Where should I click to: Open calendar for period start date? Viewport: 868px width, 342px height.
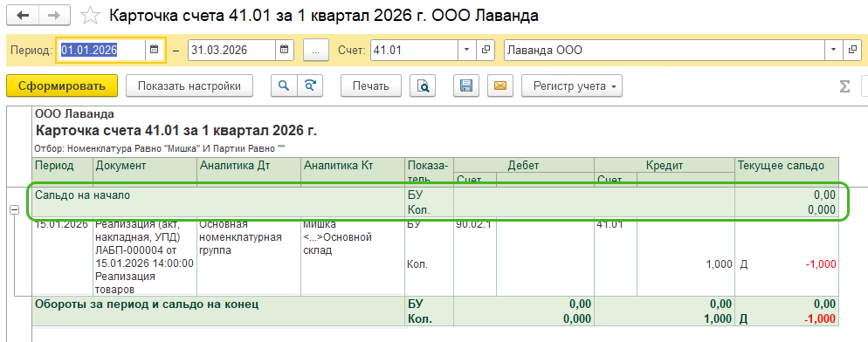155,50
